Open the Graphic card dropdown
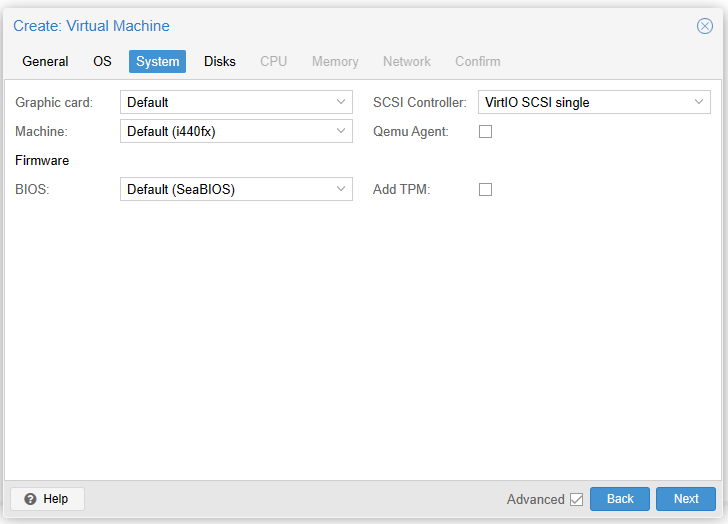This screenshot has height=524, width=728. coord(341,102)
